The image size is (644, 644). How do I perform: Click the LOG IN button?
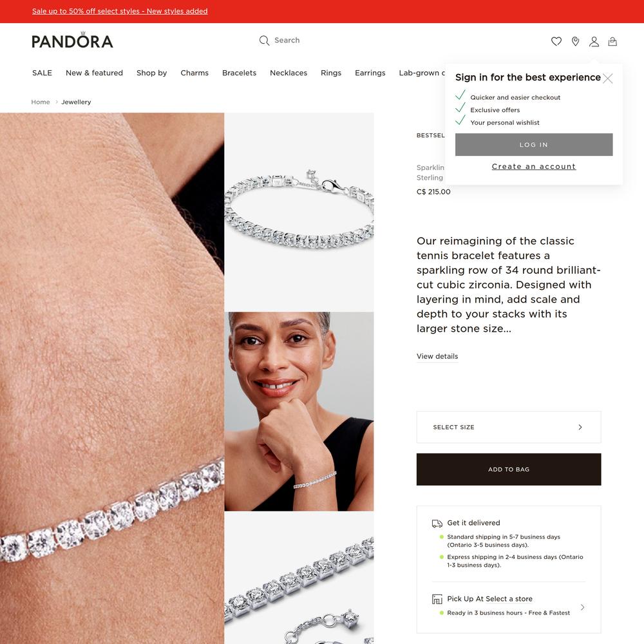533,144
